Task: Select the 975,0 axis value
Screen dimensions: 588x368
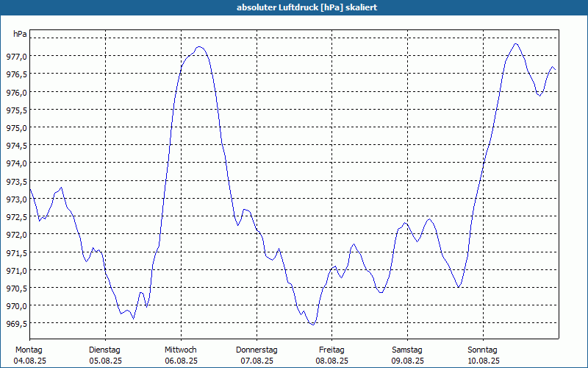Action: [17, 127]
